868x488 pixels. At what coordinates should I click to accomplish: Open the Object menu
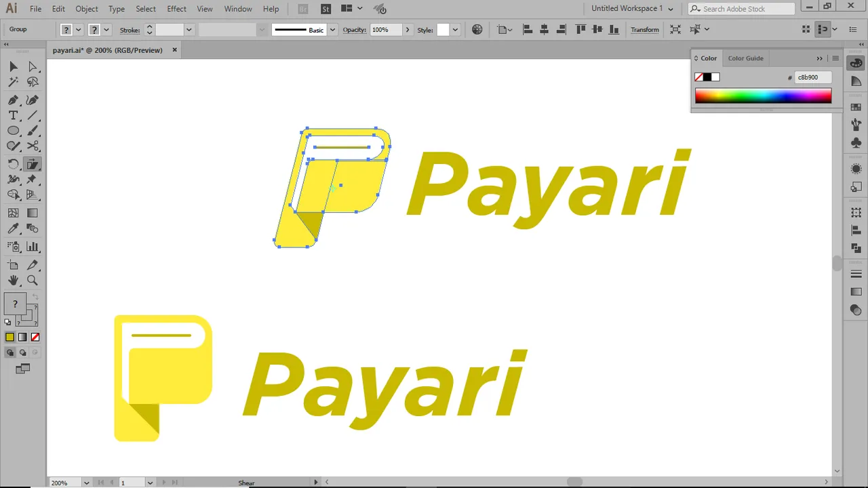[x=87, y=9]
